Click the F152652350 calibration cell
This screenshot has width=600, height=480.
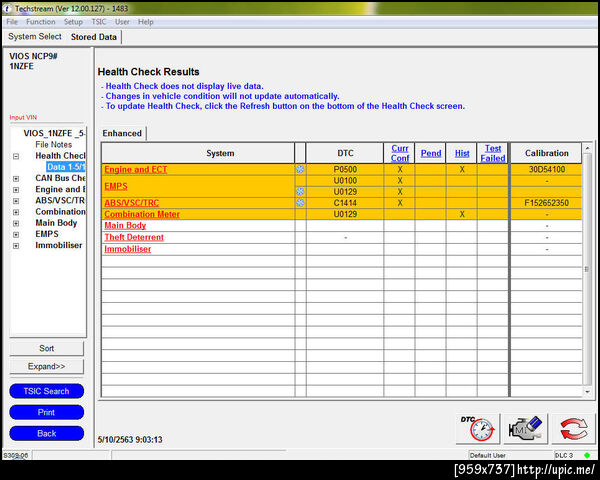point(546,203)
